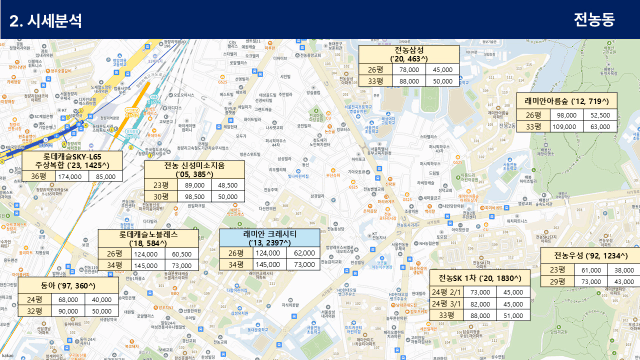Click the 32평 cell of 동아
Screen dimensions: 640x360
coord(35,311)
